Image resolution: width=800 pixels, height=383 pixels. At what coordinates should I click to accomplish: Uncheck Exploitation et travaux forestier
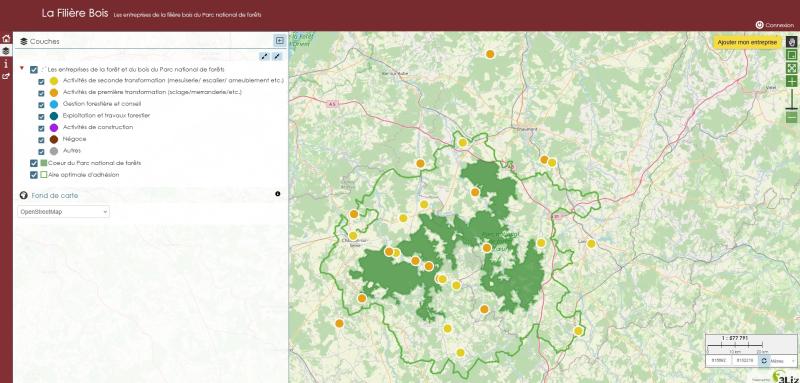41,116
